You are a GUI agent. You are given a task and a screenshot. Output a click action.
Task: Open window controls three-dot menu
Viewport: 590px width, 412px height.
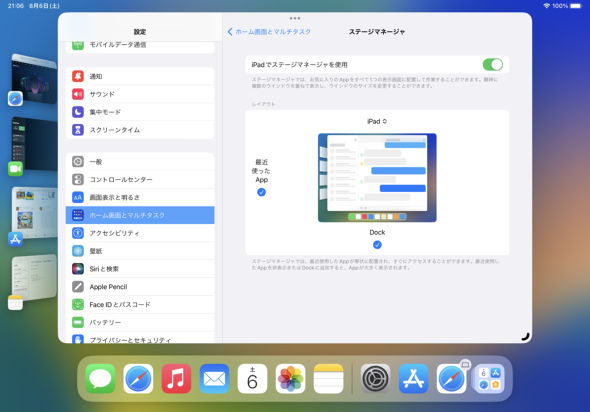click(x=295, y=18)
